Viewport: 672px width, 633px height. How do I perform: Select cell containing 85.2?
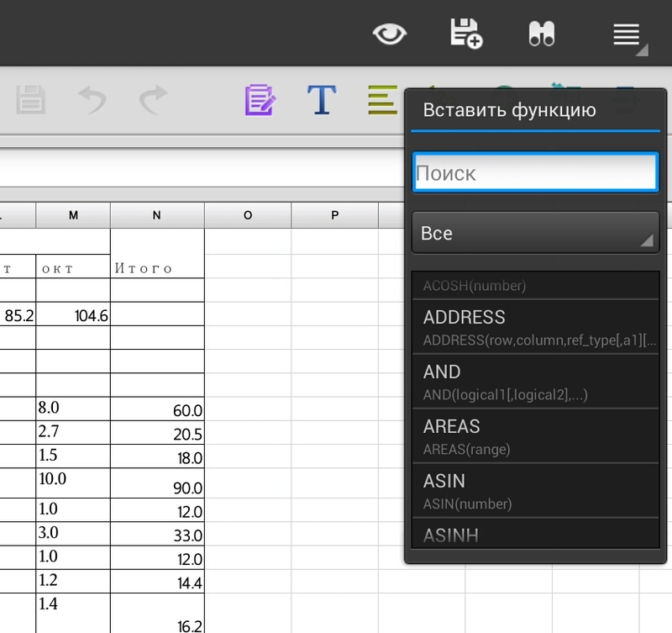(x=17, y=314)
